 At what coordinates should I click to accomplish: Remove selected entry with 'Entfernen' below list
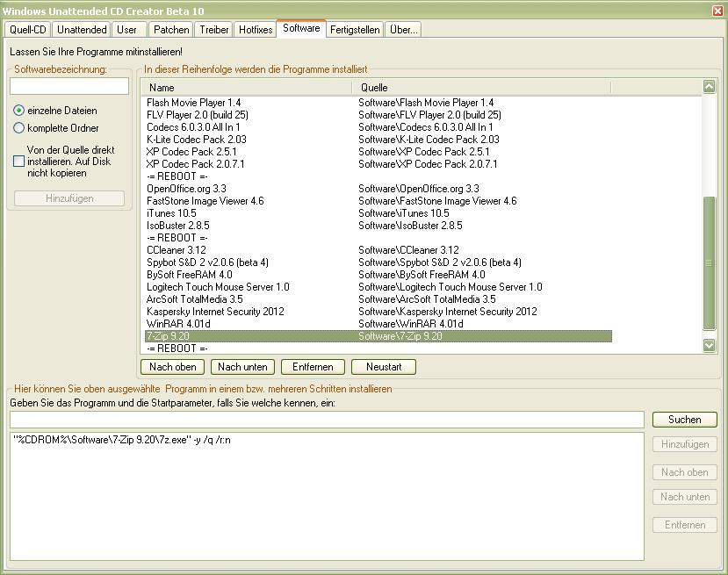pos(313,367)
